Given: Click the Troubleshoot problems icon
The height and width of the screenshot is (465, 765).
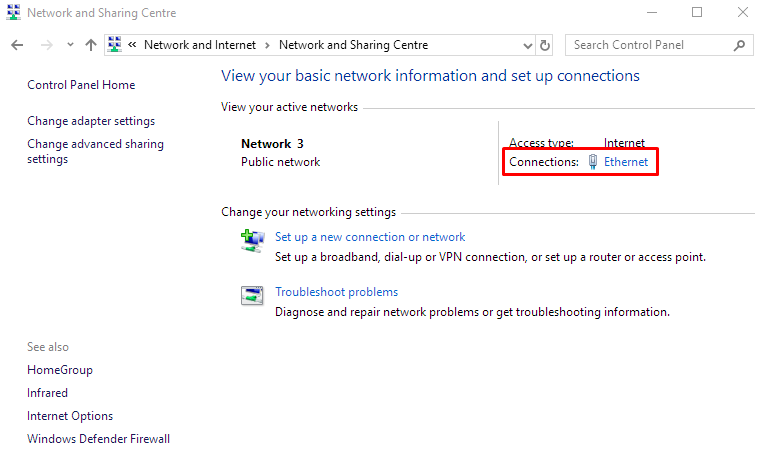Looking at the screenshot, I should click(x=251, y=295).
